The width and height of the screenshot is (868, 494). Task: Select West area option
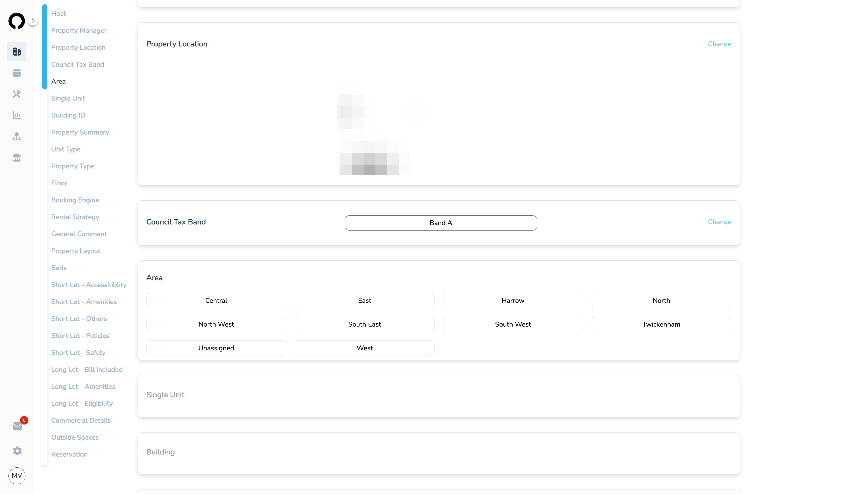[364, 348]
